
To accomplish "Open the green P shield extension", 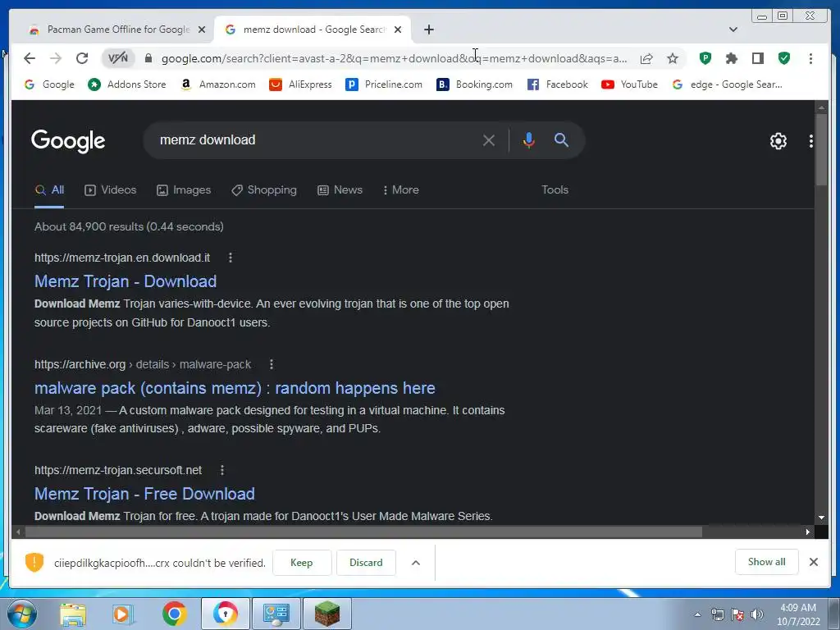I will point(705,58).
